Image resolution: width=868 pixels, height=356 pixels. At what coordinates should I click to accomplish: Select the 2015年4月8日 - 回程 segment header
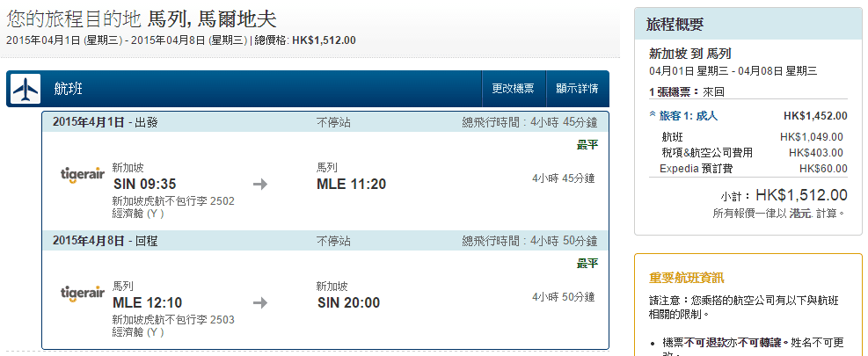105,240
